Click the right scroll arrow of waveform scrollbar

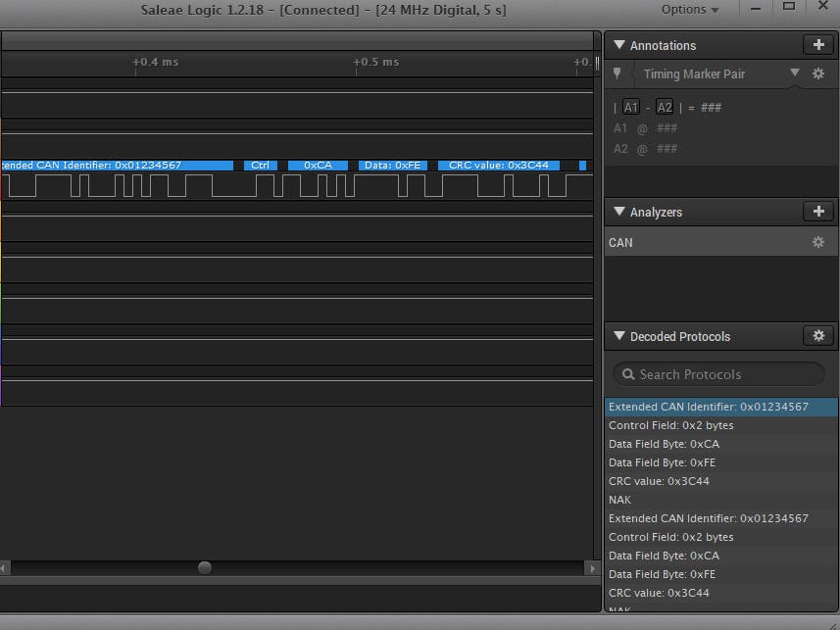point(592,568)
